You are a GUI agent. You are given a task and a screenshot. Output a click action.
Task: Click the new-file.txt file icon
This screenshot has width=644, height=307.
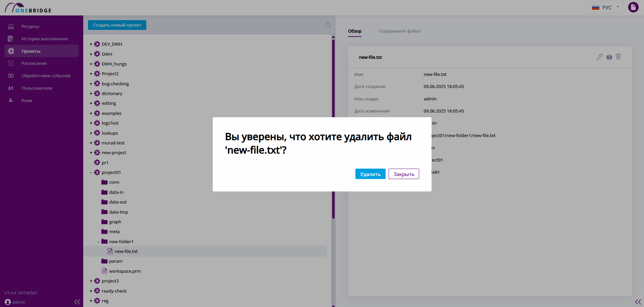110,251
